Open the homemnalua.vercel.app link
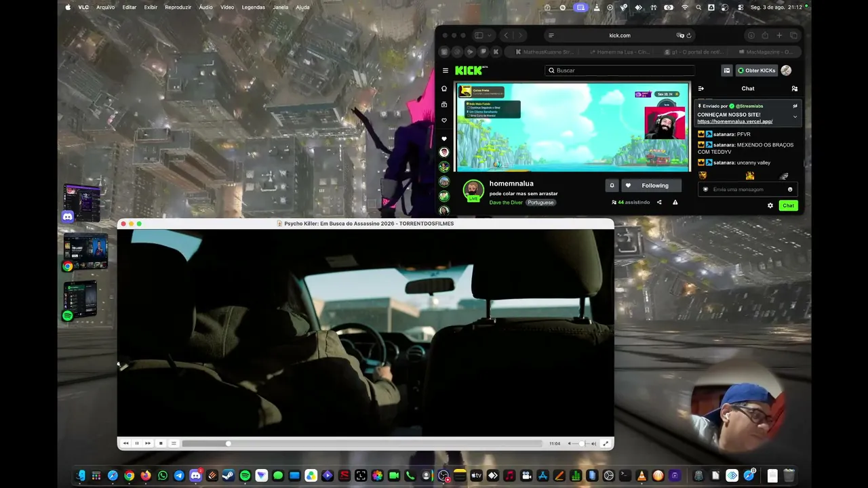Viewport: 868px width, 488px height. (735, 121)
